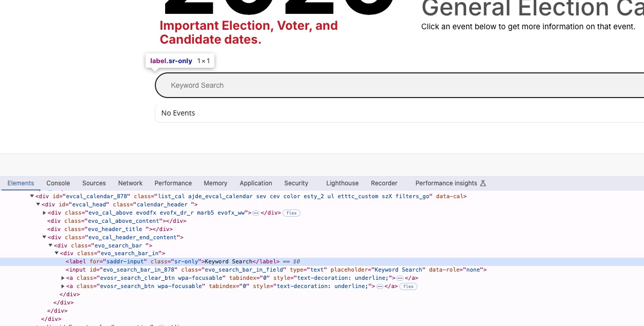Click the Performance insights flask icon
The height and width of the screenshot is (326, 644).
pyautogui.click(x=483, y=183)
